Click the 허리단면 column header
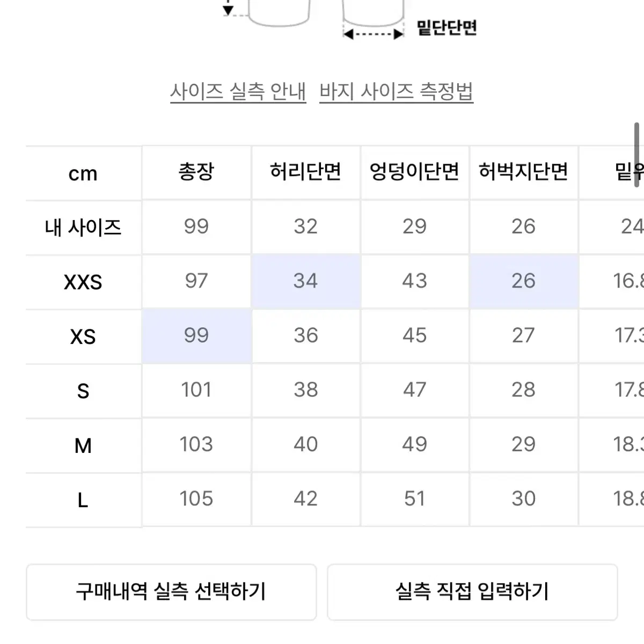This screenshot has width=644, height=644. click(x=305, y=173)
